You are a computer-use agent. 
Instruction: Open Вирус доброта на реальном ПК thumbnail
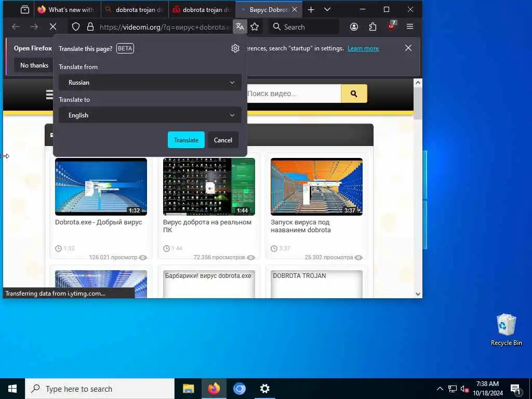[x=209, y=187]
